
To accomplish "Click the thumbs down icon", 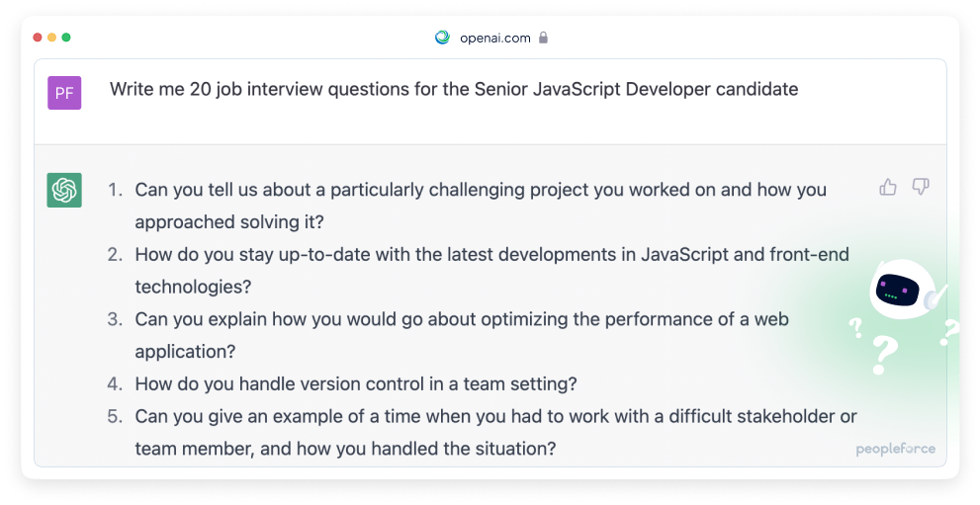I will (x=921, y=187).
